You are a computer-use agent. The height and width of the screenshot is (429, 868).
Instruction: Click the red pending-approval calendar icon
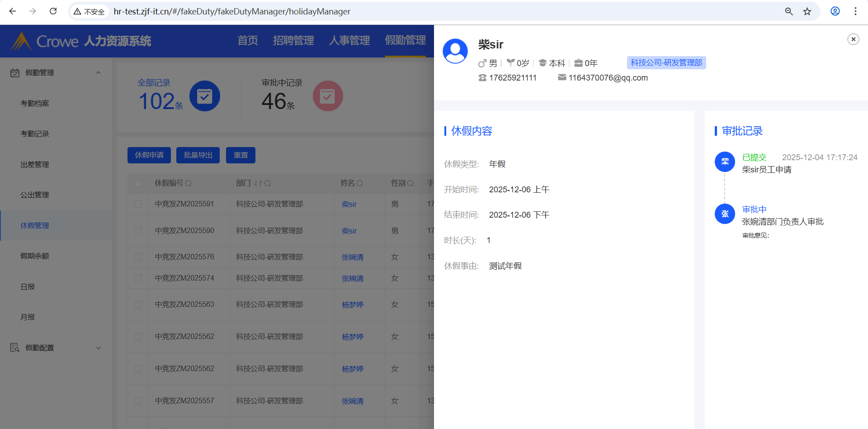tap(327, 96)
